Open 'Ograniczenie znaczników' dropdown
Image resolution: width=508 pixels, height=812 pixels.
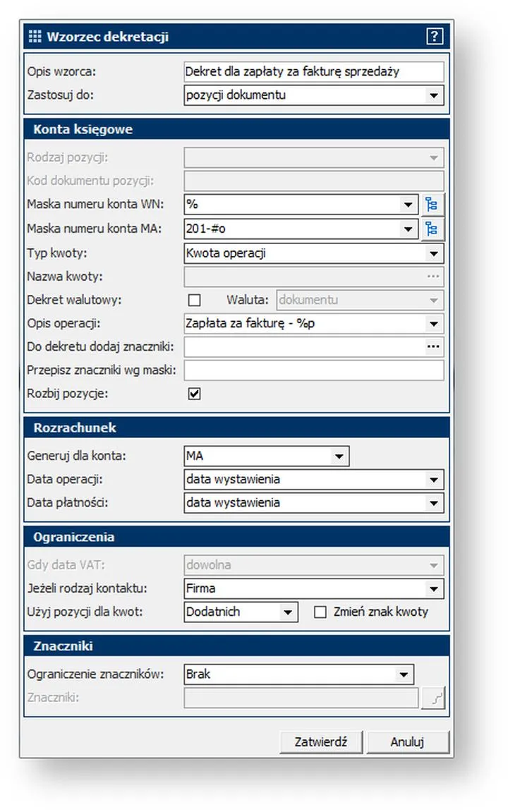403,674
